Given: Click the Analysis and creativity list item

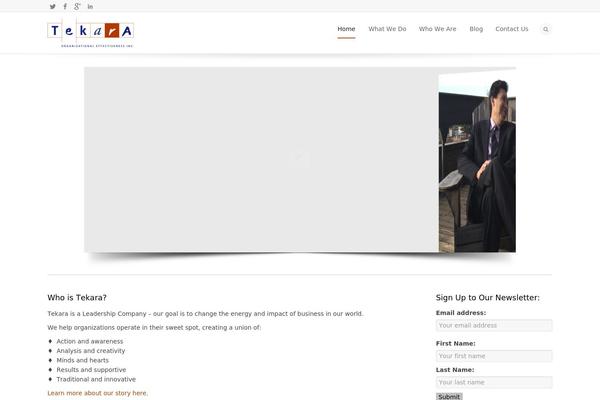Looking at the screenshot, I should click(x=91, y=351).
